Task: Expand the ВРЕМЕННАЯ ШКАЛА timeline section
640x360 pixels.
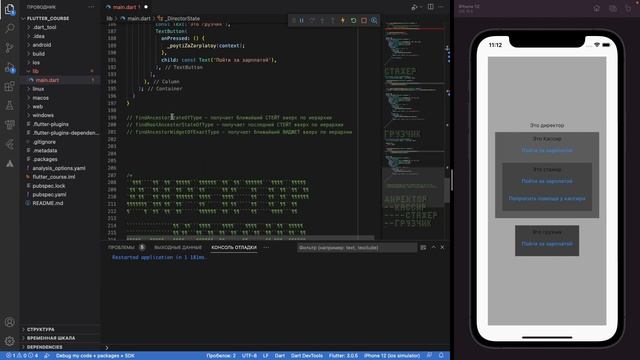Action: coord(60,338)
